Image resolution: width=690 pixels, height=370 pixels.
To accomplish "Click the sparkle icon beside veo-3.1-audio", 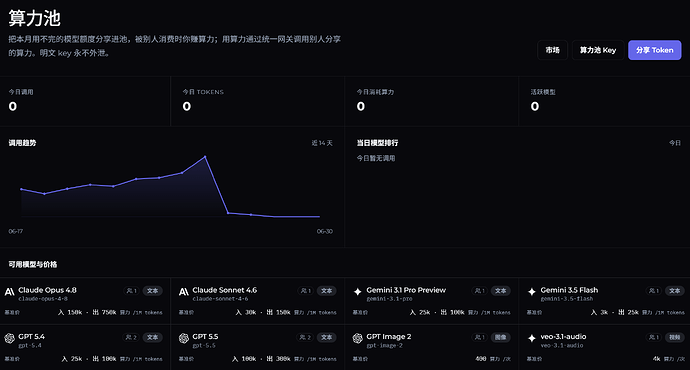I will pyautogui.click(x=532, y=338).
